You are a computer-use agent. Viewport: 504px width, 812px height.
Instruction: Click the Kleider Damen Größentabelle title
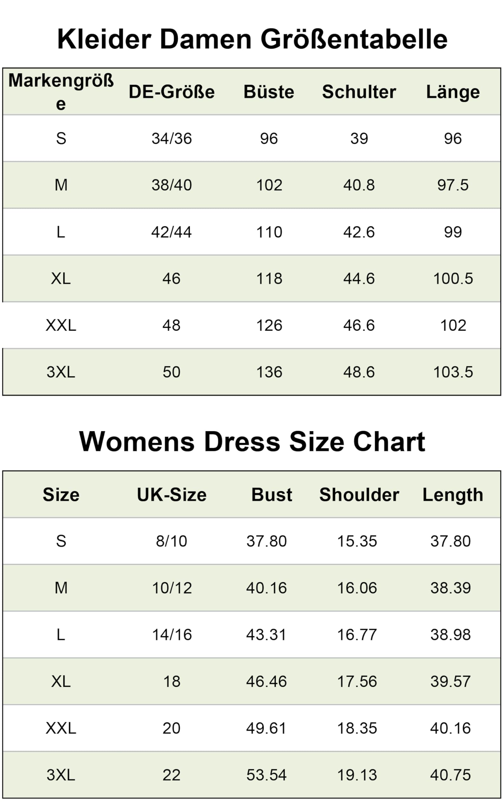coord(252,39)
